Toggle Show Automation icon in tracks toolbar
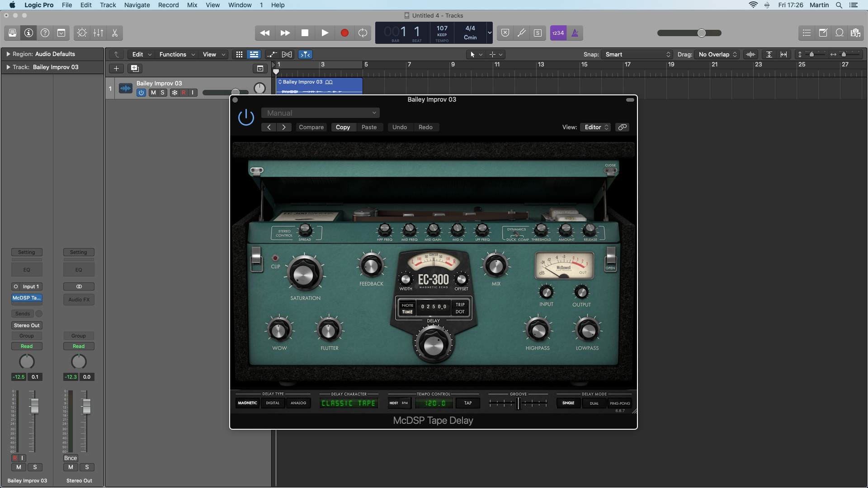Image resolution: width=868 pixels, height=488 pixels. (271, 55)
